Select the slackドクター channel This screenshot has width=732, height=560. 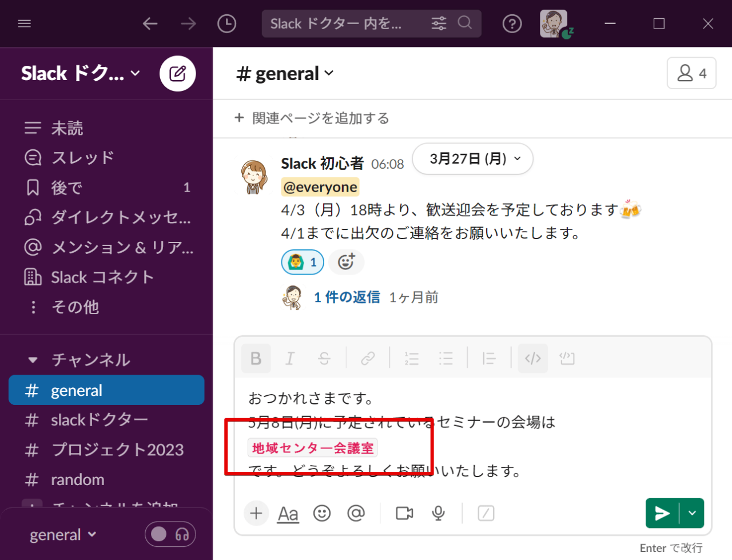point(106,420)
